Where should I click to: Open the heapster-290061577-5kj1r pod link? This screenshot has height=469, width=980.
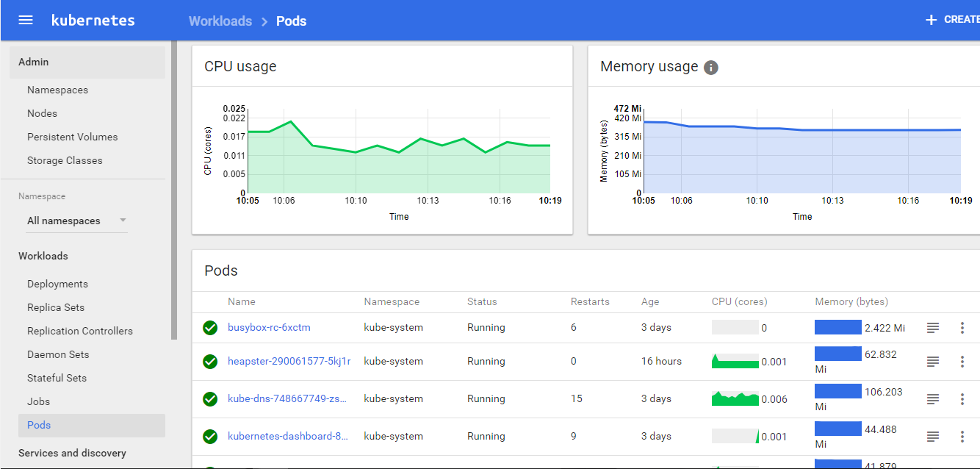coord(289,361)
